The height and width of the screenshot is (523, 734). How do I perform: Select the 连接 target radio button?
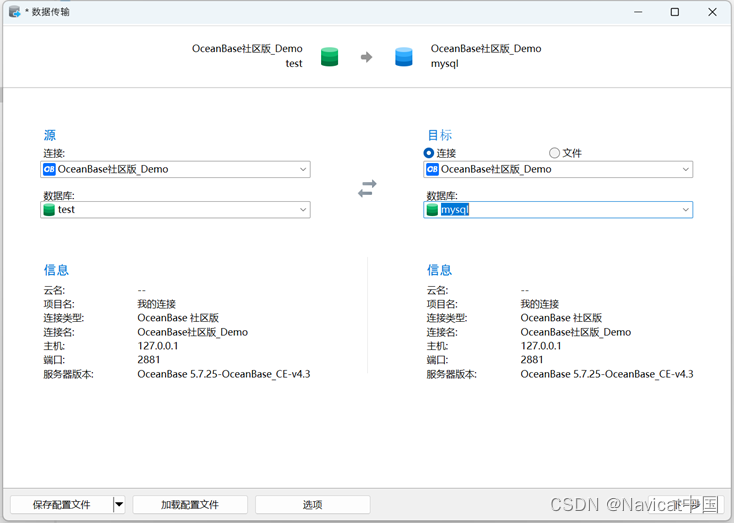click(428, 153)
